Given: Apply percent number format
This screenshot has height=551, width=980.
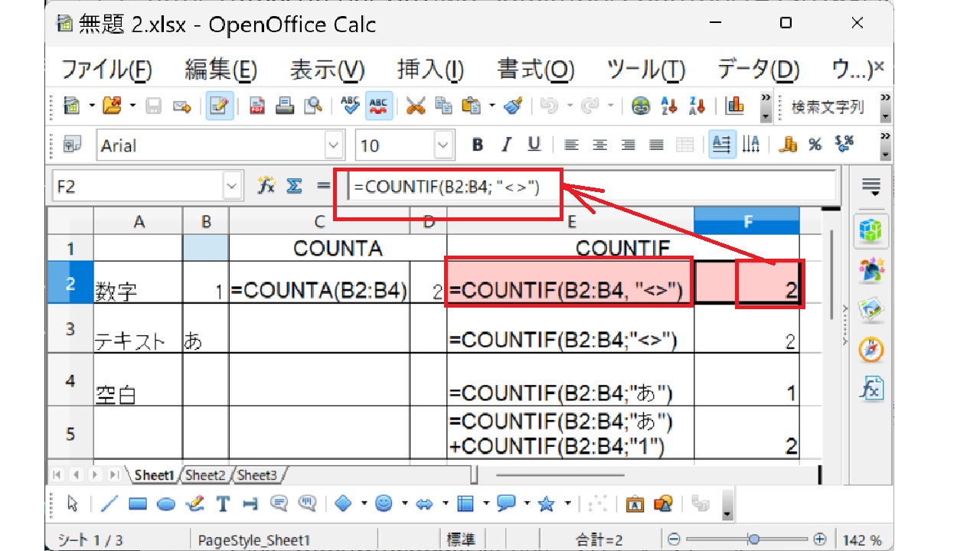Looking at the screenshot, I should pos(815,145).
